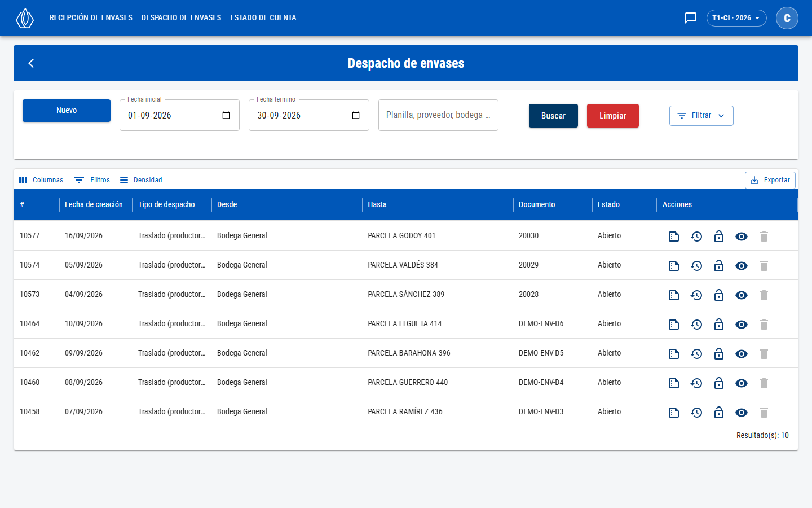View history for dispatch 10577
The height and width of the screenshot is (508, 812).
pos(696,237)
